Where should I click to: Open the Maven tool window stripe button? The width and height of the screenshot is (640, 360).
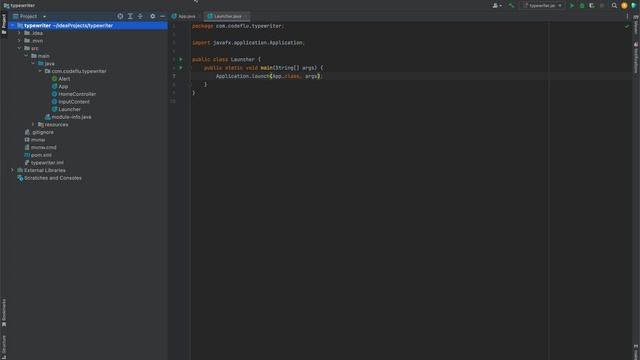(636, 24)
